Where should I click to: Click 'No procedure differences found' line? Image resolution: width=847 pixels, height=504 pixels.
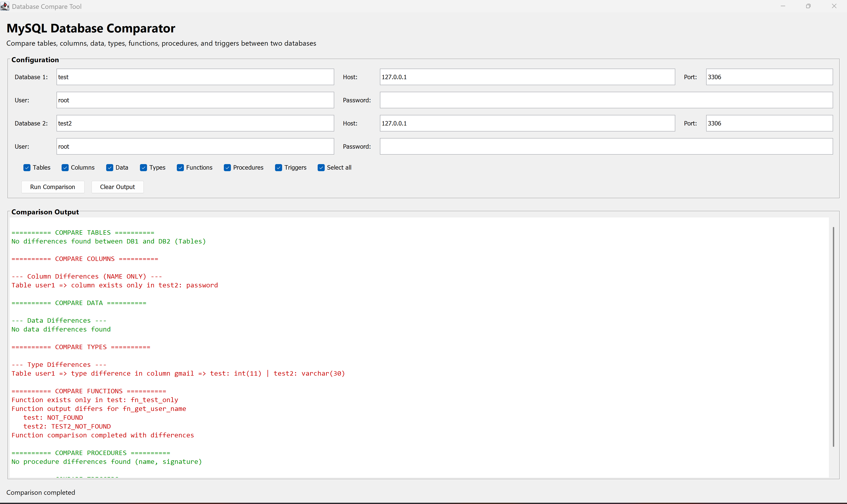pyautogui.click(x=107, y=462)
